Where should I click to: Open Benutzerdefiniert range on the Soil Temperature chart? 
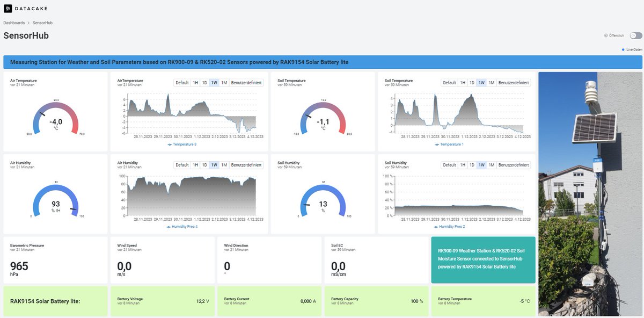point(514,83)
